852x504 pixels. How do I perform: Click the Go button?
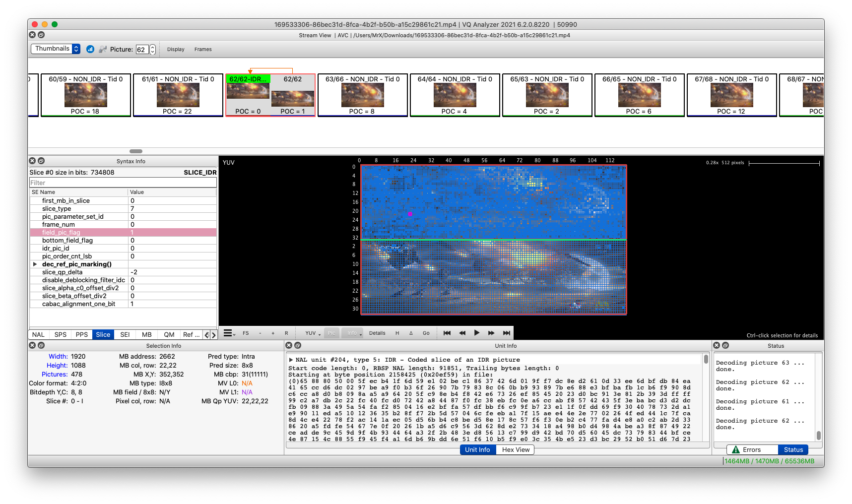(x=426, y=333)
